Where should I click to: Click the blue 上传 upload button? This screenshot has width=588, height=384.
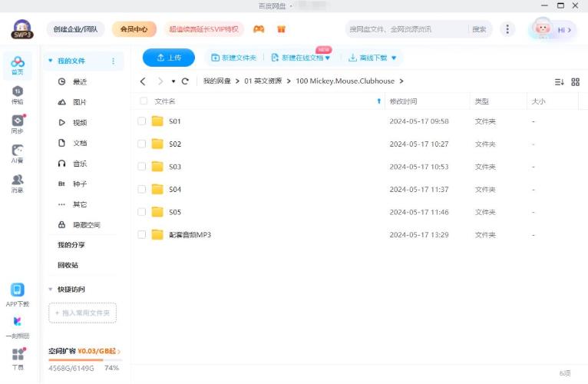(169, 58)
